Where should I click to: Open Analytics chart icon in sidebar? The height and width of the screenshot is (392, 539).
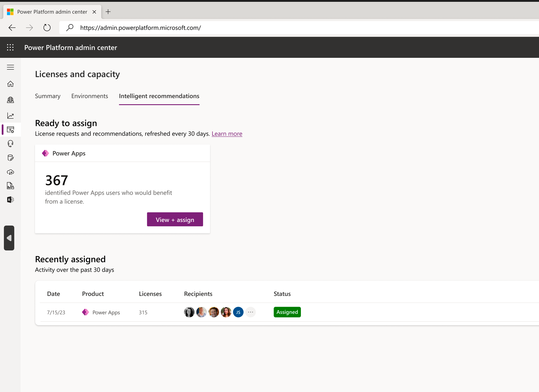coord(10,116)
